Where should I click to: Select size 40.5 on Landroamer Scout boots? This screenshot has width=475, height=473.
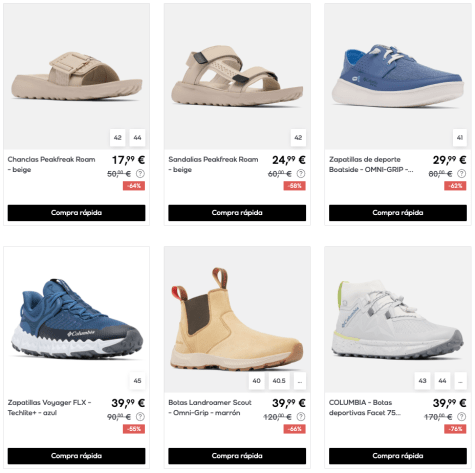(x=279, y=381)
